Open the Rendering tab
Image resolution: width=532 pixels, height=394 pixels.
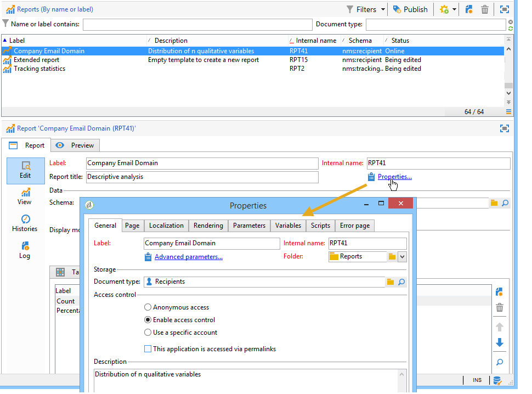coord(208,226)
